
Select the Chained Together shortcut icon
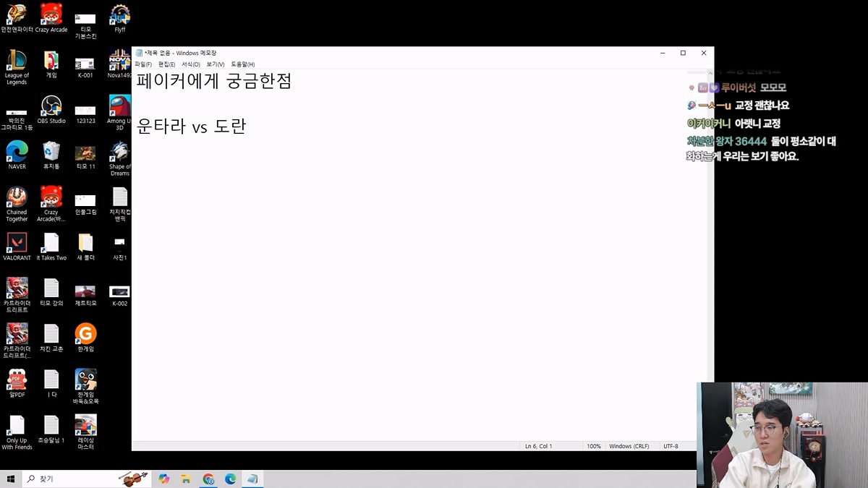pos(17,197)
